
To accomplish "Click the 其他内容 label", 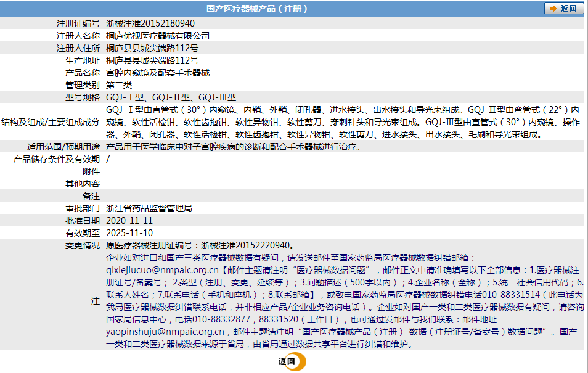I will 83,184.
